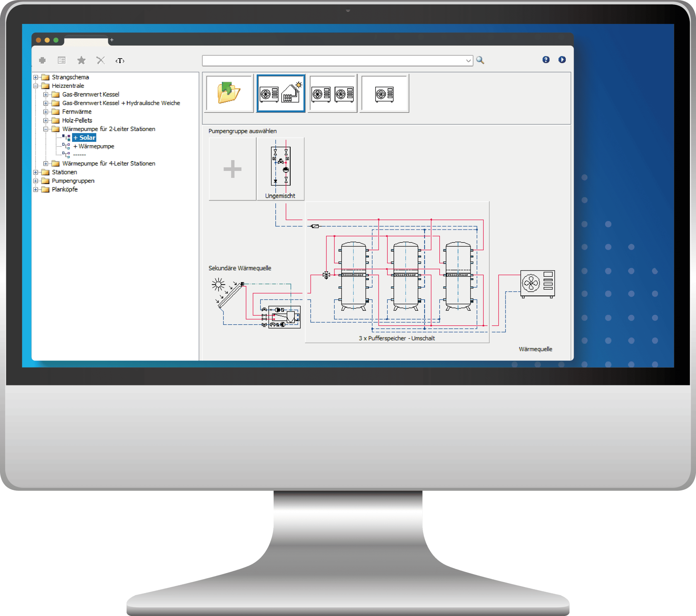Collapse the Heizzentrale folder
This screenshot has height=616, width=696.
[x=36, y=85]
